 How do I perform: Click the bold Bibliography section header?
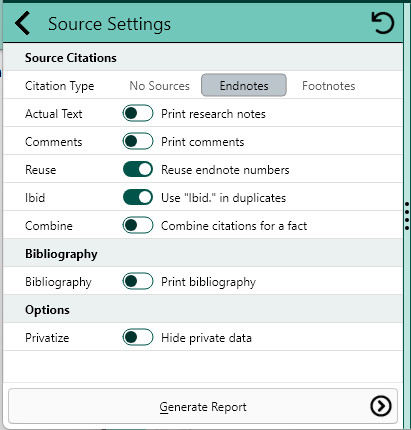pos(61,254)
